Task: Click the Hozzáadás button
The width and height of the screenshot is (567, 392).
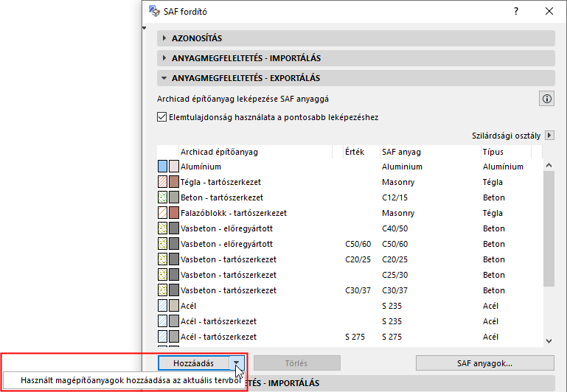Action: 193,363
